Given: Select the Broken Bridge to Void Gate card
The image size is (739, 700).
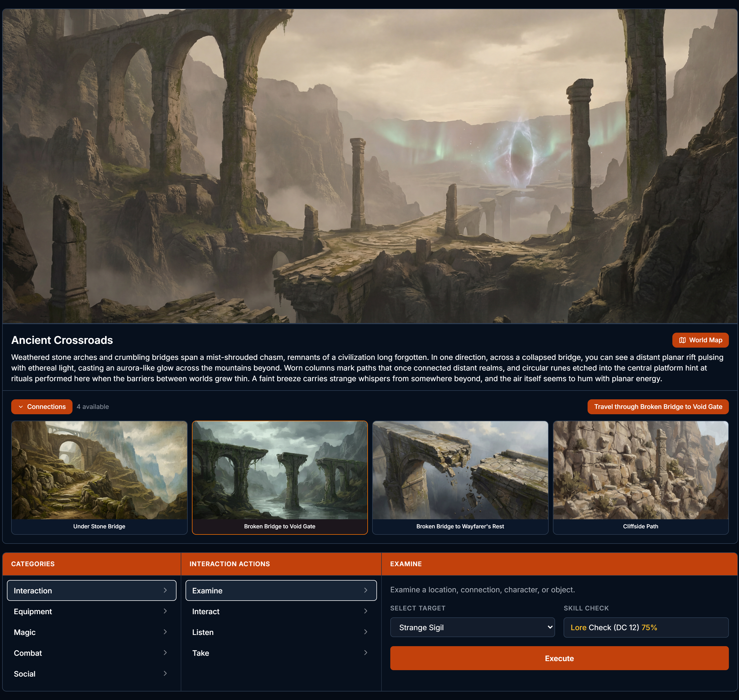Looking at the screenshot, I should pos(280,478).
